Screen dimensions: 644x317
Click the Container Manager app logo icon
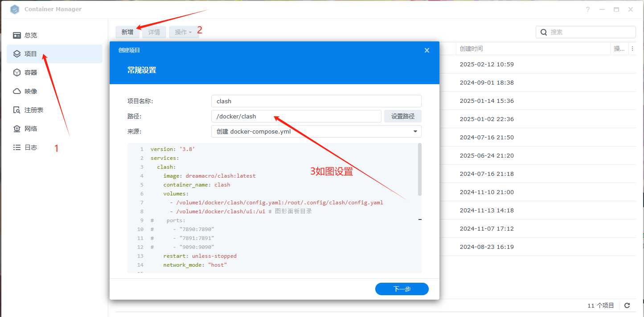click(x=15, y=9)
